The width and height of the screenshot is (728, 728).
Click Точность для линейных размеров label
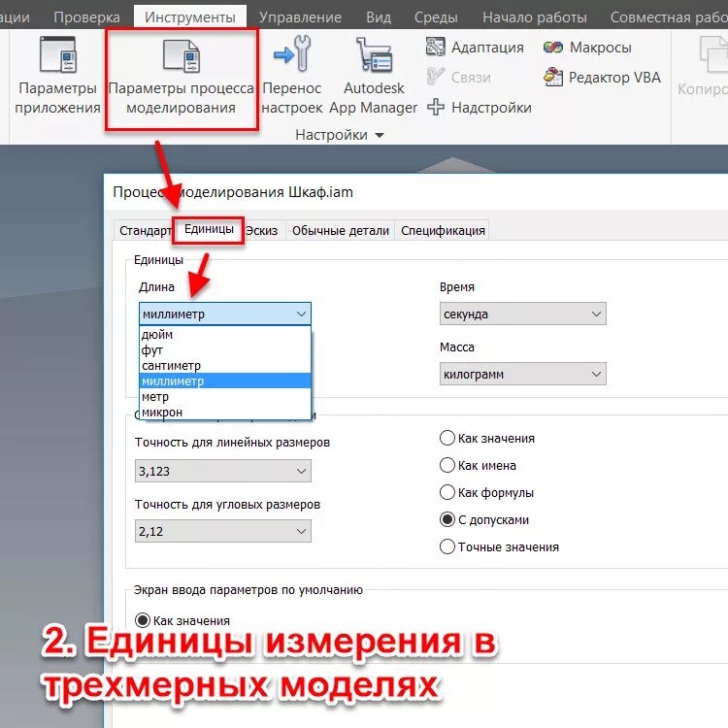click(x=232, y=442)
